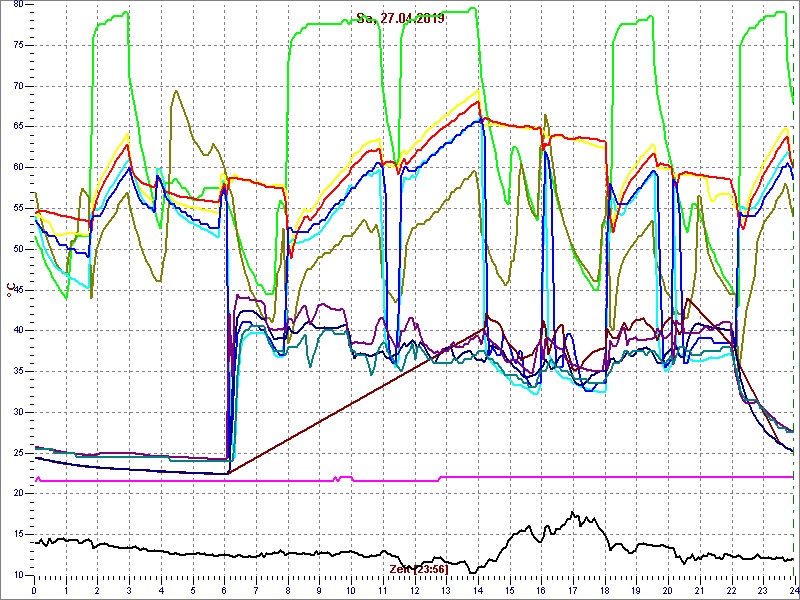Click the olive curve's peak between hours 4 and 5

coord(176,91)
